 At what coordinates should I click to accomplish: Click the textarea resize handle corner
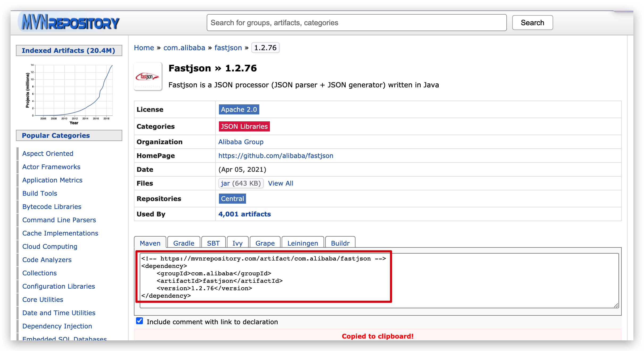pos(616,306)
